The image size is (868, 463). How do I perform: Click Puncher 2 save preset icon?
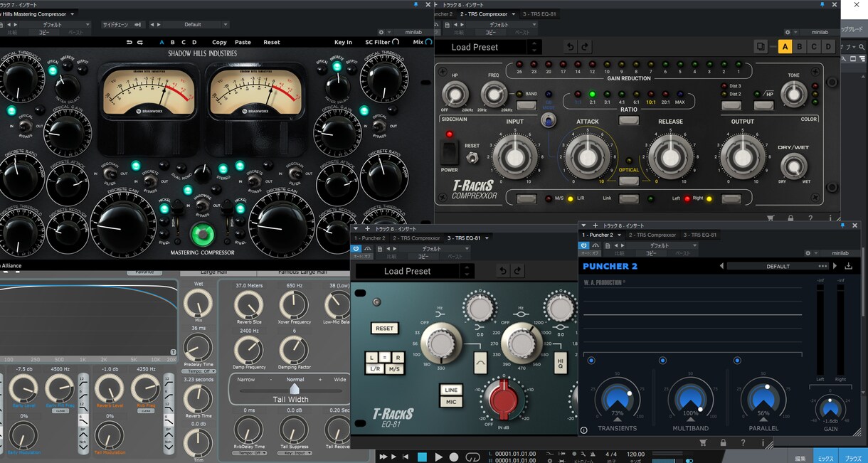(x=848, y=266)
